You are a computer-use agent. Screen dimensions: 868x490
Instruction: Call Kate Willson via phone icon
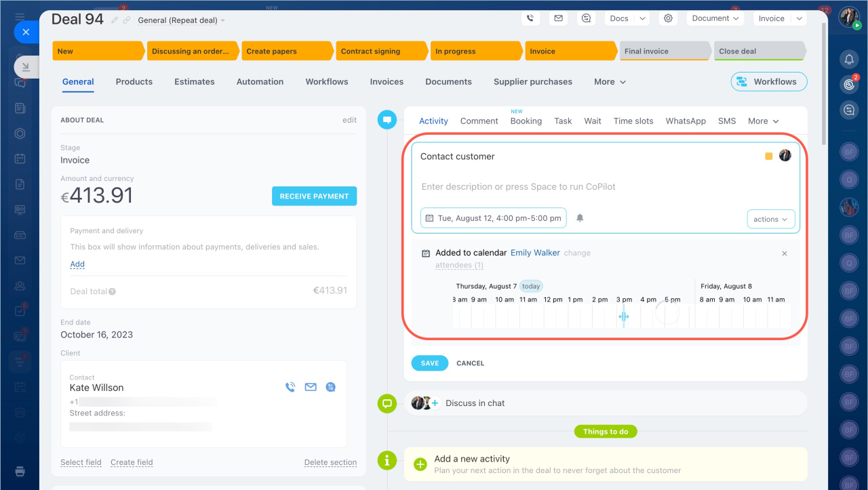290,387
